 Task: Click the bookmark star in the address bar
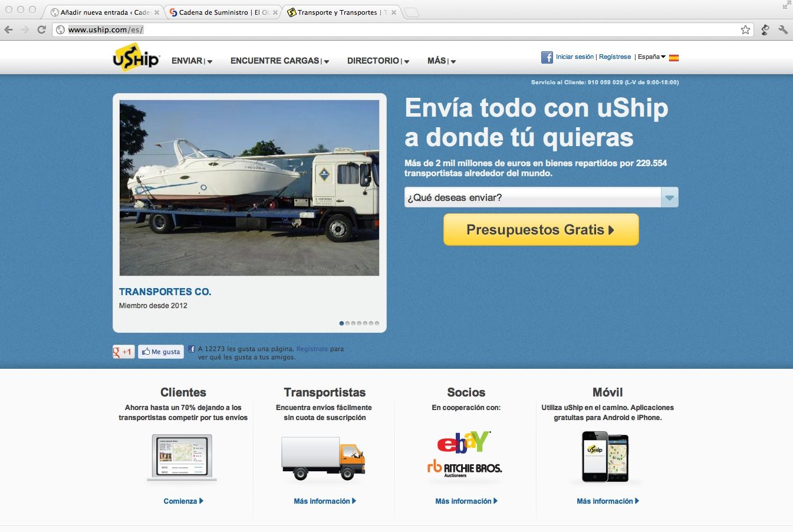tap(744, 28)
